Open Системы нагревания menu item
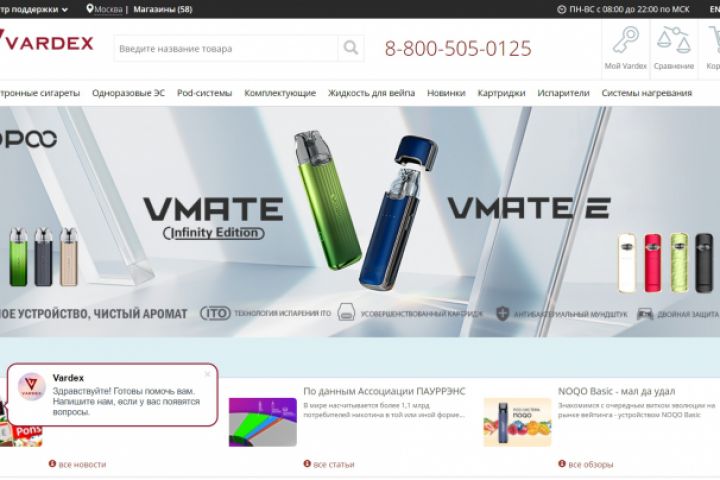The height and width of the screenshot is (480, 720). (647, 93)
